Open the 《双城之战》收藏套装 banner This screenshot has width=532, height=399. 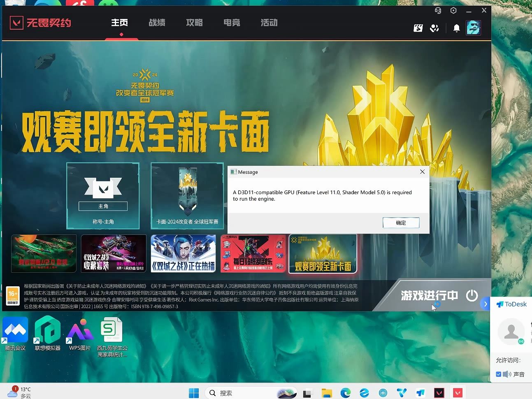[x=114, y=253]
